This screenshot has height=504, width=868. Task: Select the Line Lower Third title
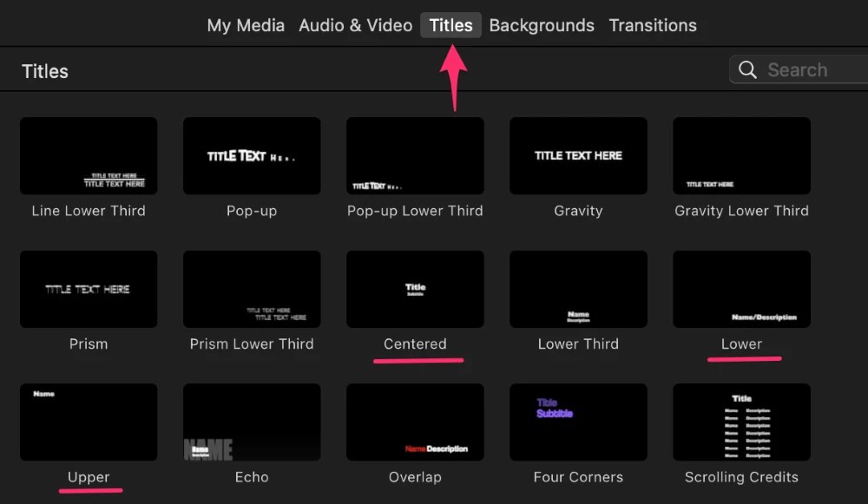click(x=89, y=155)
